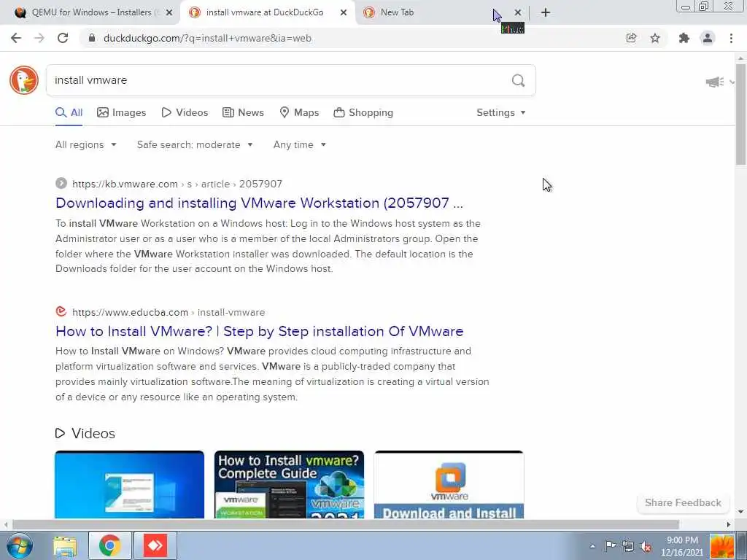Switch to Shopping results
The width and height of the screenshot is (747, 560).
click(x=363, y=113)
